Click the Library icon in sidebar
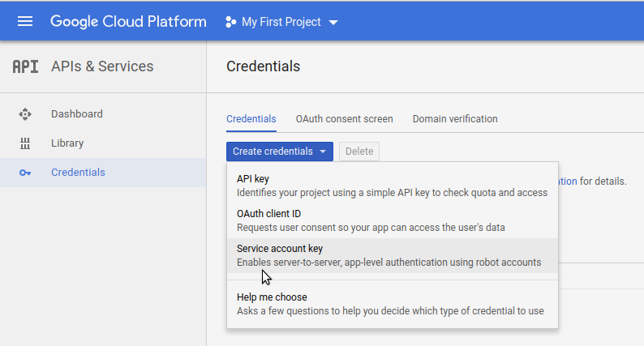The width and height of the screenshot is (644, 346). pos(25,143)
